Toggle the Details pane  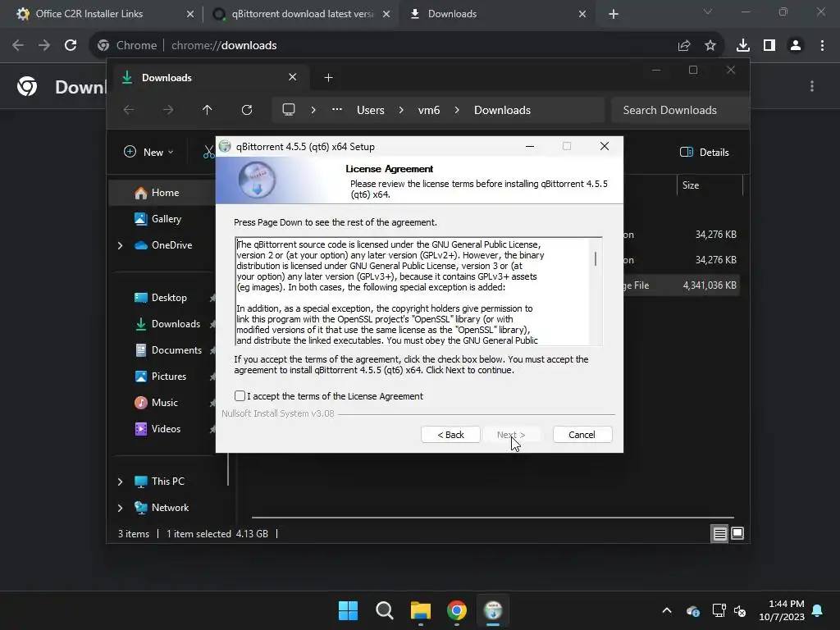click(x=705, y=152)
